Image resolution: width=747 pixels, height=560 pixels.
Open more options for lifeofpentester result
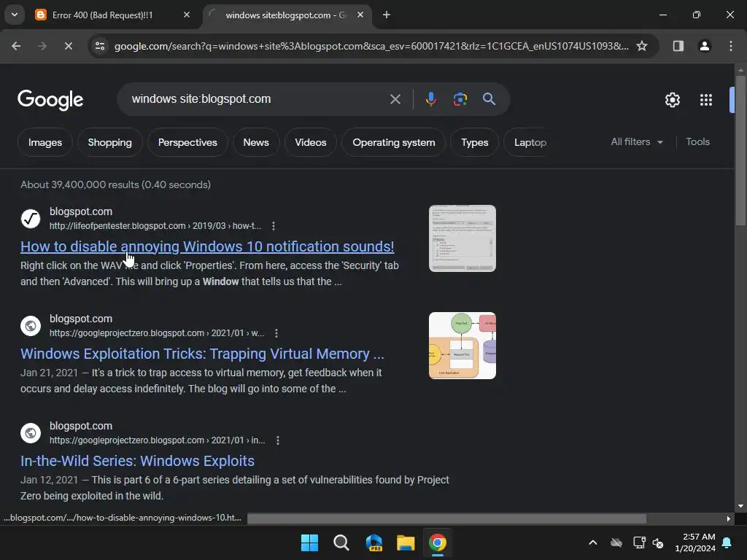274,226
